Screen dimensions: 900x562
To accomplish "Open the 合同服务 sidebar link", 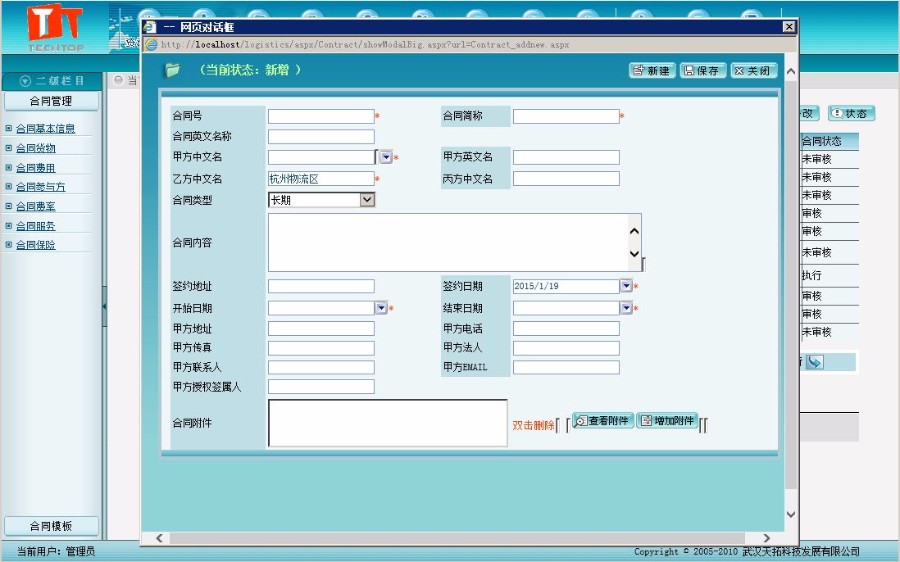I will click(36, 226).
